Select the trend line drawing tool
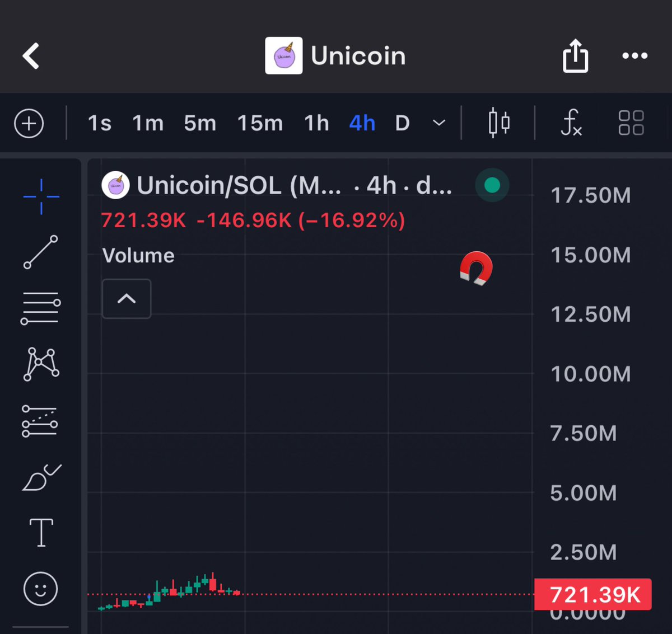Viewport: 672px width, 634px height. tap(40, 252)
